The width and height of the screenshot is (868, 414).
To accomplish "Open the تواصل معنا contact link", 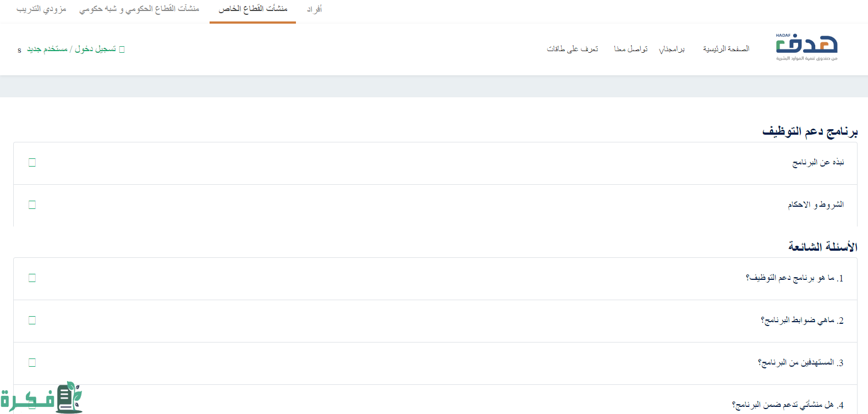I will pos(630,49).
